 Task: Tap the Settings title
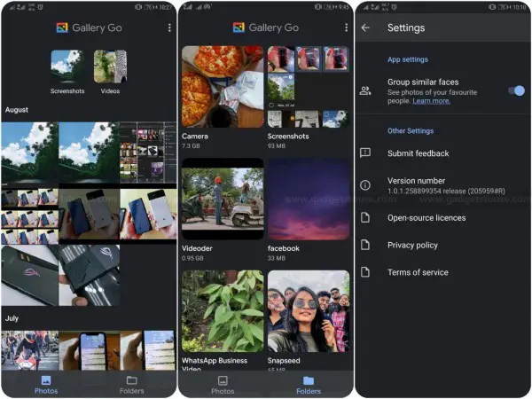point(406,27)
